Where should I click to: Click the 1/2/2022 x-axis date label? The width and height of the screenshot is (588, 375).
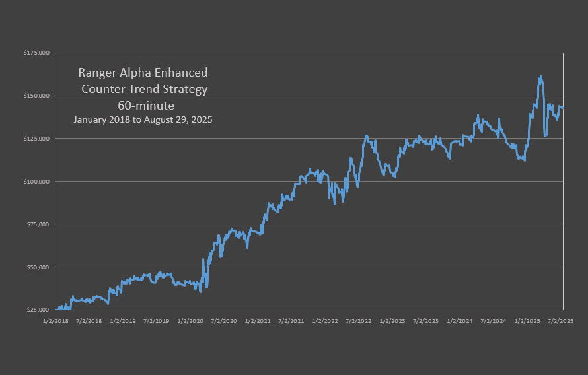tap(325, 321)
